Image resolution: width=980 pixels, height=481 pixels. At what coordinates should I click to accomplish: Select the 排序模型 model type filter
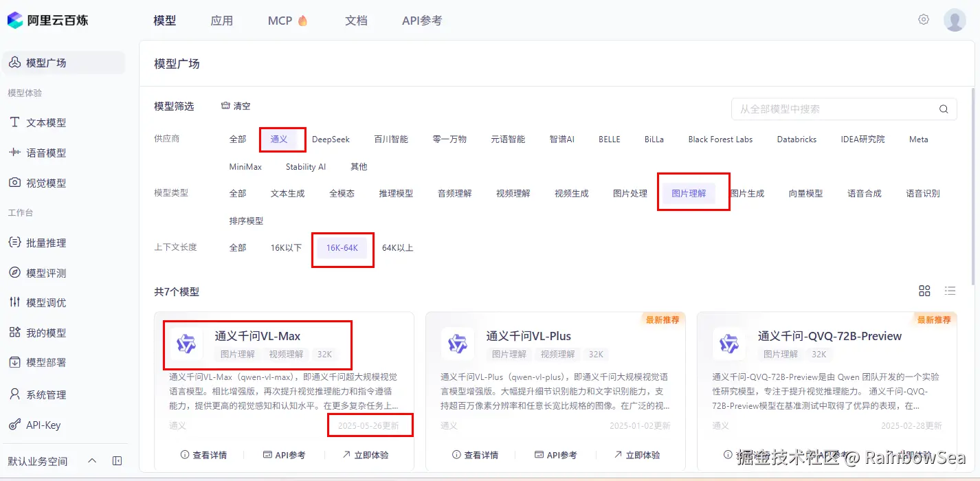(x=246, y=221)
